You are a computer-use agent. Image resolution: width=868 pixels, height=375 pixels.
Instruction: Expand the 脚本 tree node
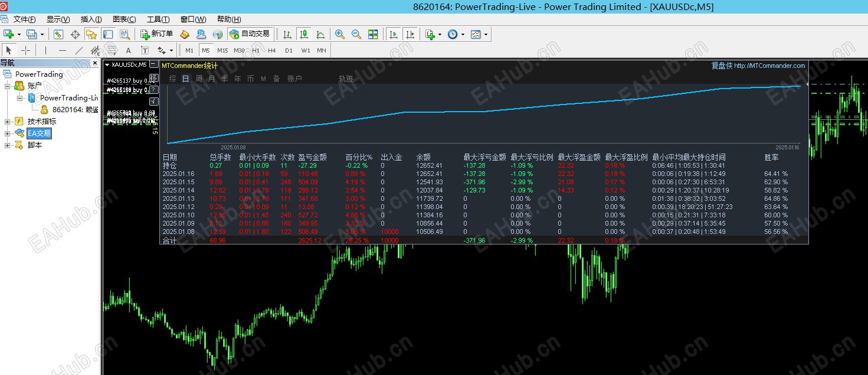(8, 145)
